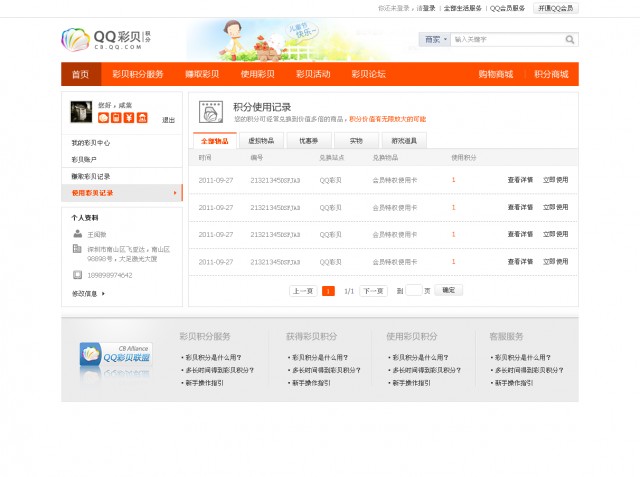This screenshot has width=640, height=477.
Task: Click the first orange round badge icon
Action: (x=103, y=118)
